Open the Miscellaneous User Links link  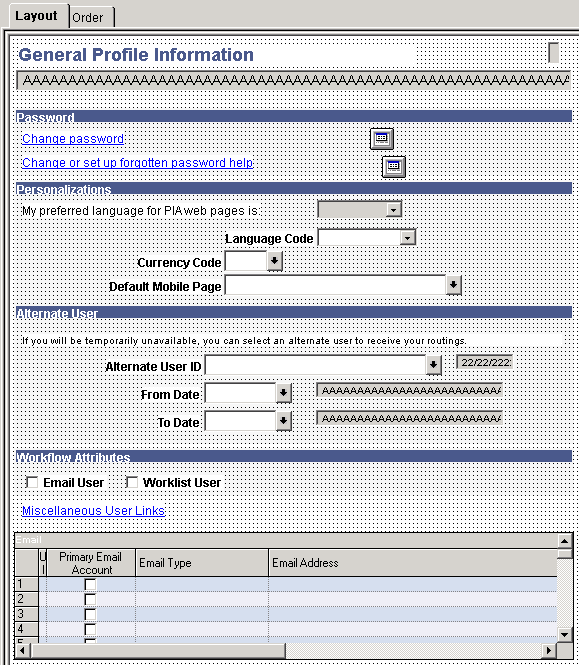(93, 511)
